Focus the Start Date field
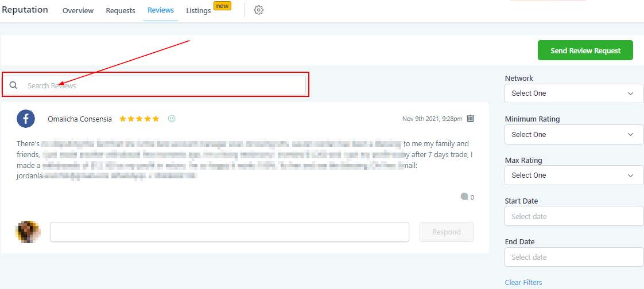The height and width of the screenshot is (289, 644). [x=573, y=216]
